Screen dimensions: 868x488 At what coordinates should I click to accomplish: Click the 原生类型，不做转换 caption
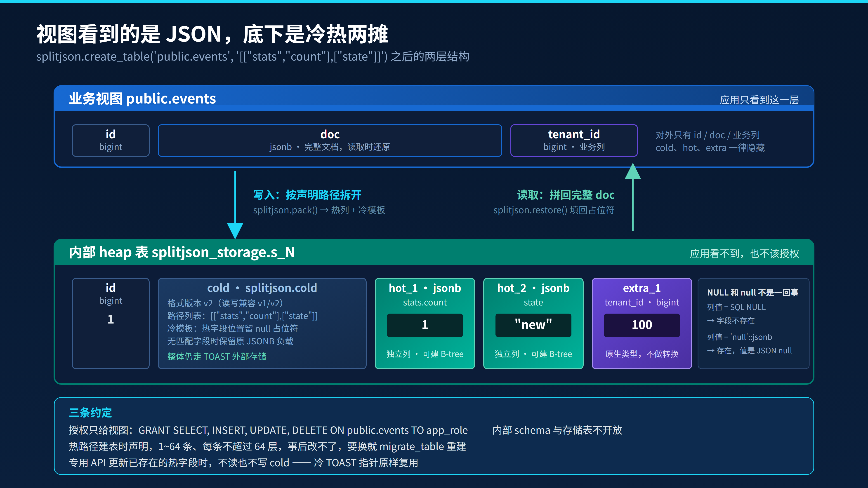click(x=642, y=354)
